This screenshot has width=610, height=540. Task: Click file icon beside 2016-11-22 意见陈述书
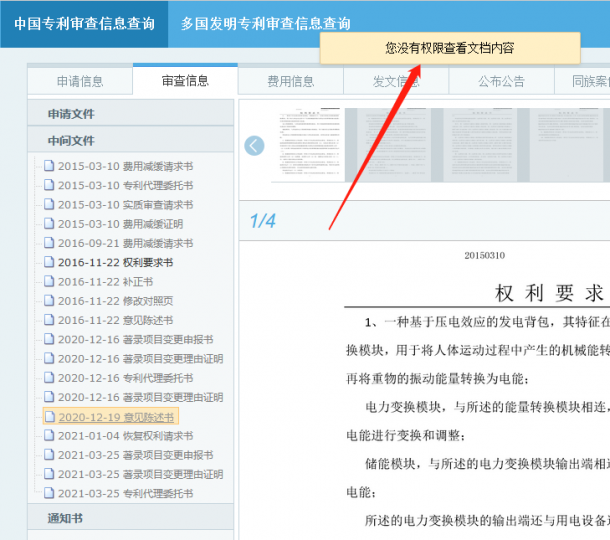click(49, 320)
